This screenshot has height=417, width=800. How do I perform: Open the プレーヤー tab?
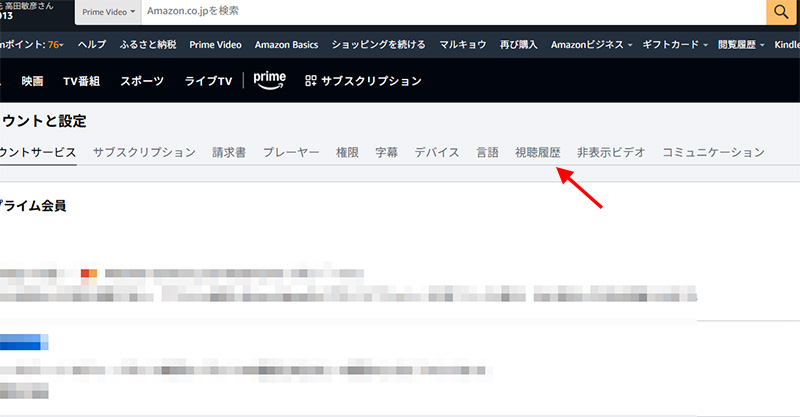(x=291, y=153)
